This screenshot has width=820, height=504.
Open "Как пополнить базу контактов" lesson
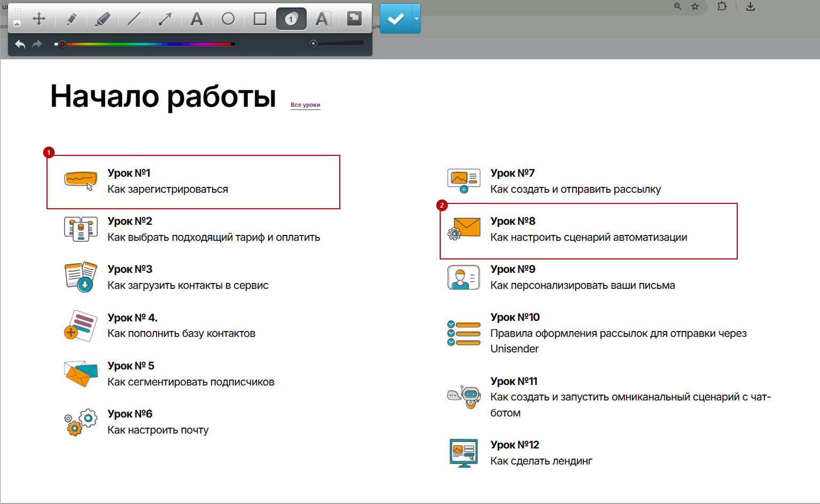182,334
